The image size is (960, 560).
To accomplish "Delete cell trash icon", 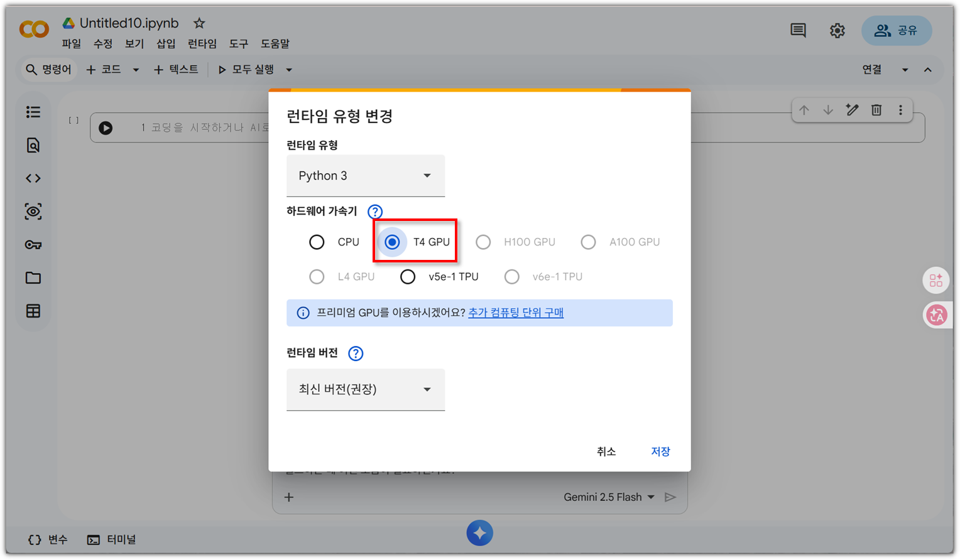I will point(876,110).
